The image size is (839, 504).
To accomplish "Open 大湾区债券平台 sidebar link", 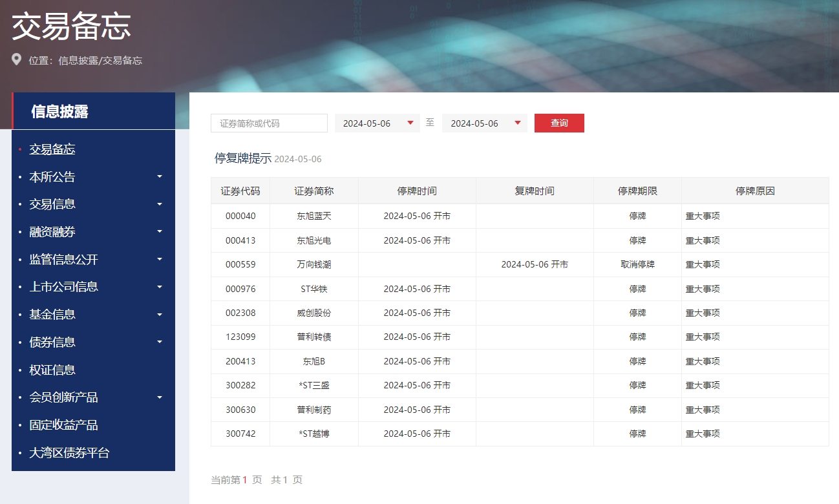I will (69, 453).
